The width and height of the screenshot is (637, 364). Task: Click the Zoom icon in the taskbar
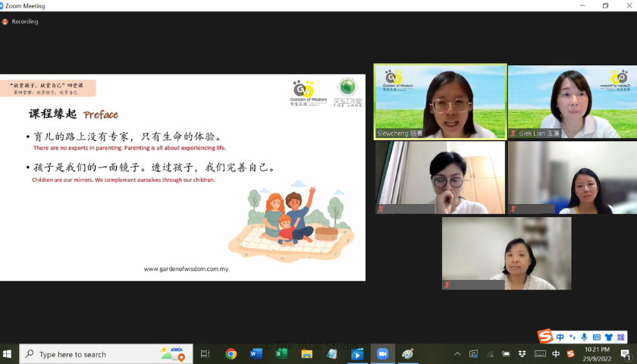click(x=382, y=354)
